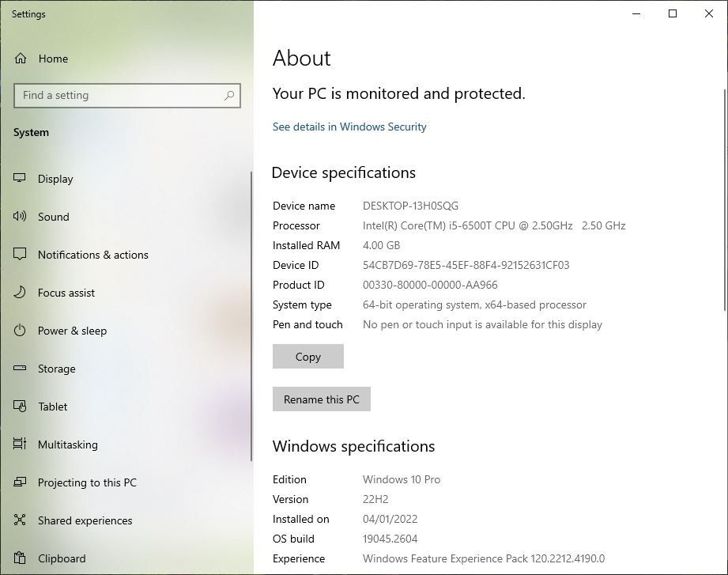
Task: Go to Sound settings
Action: pos(126,217)
